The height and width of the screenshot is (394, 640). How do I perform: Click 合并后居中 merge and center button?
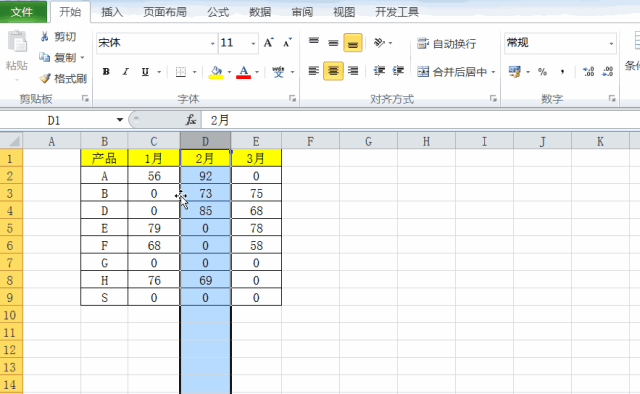pyautogui.click(x=452, y=72)
